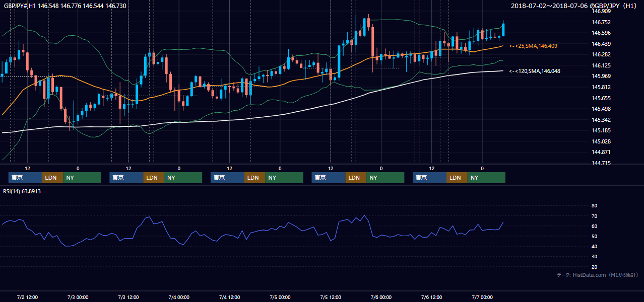Click price axis label 146.909
Screen dimensions: 644x302
tap(602, 11)
